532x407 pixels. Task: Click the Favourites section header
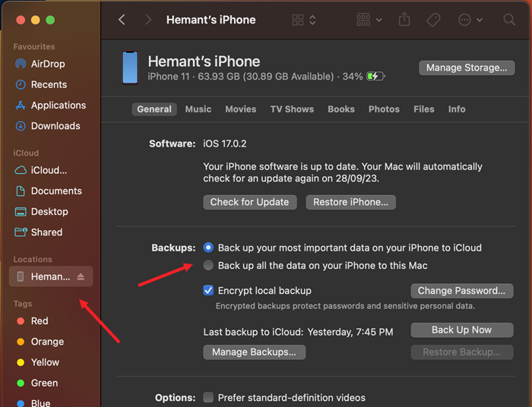click(34, 46)
